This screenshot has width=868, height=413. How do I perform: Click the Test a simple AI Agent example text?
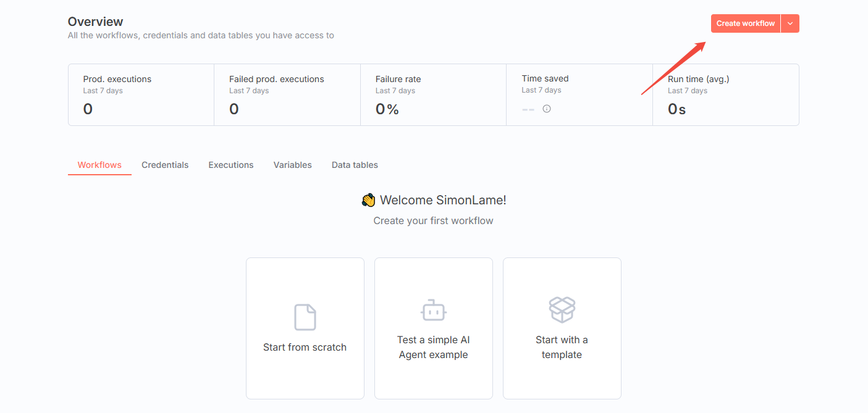click(433, 347)
